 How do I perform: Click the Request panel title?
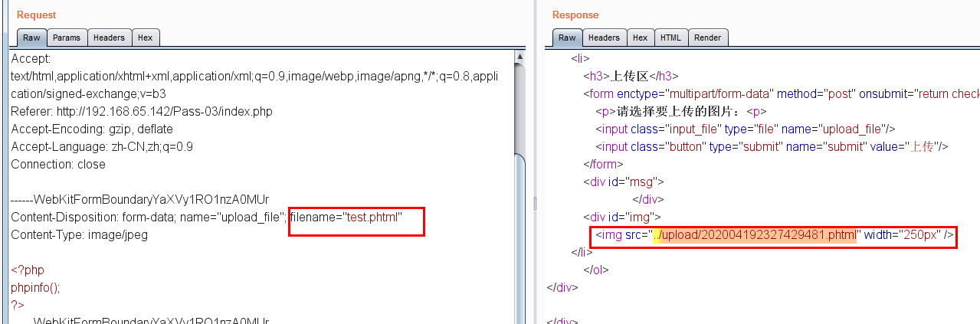[x=36, y=15]
